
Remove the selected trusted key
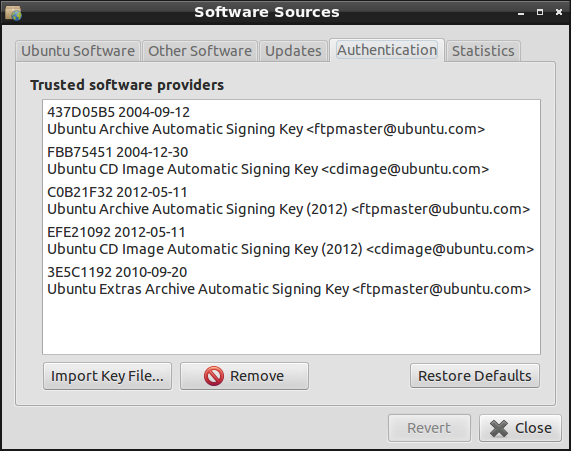click(244, 376)
